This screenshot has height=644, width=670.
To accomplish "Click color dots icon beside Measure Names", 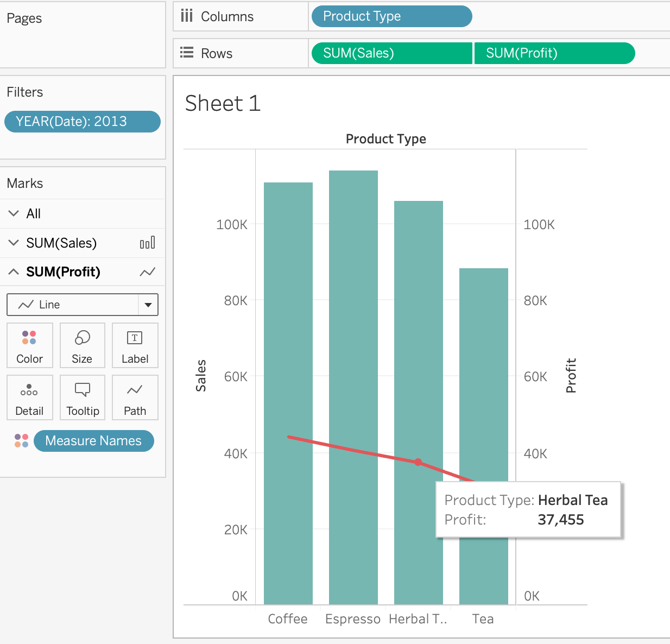I will pos(22,441).
